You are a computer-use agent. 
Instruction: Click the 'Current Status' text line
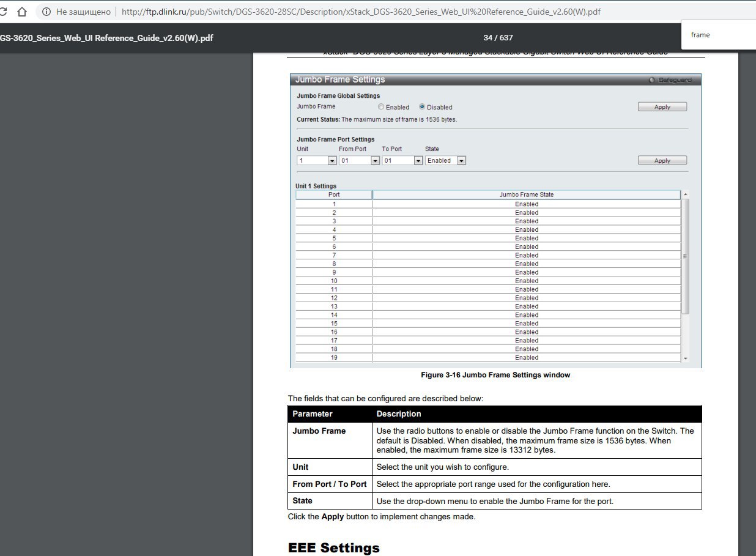tap(377, 119)
